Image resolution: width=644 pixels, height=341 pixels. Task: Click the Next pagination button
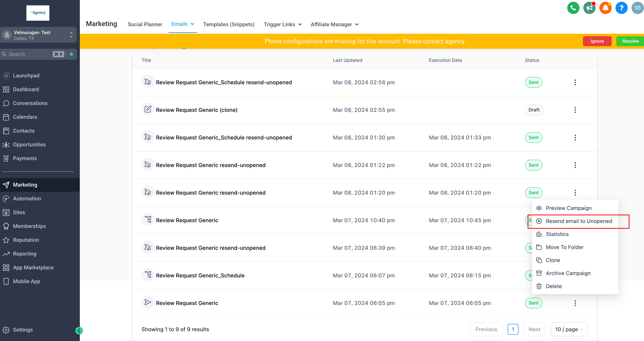534,329
